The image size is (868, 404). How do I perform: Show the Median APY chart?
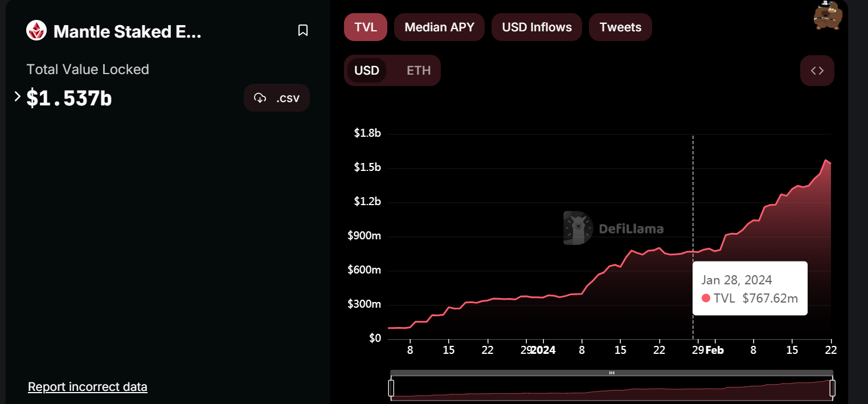point(439,27)
